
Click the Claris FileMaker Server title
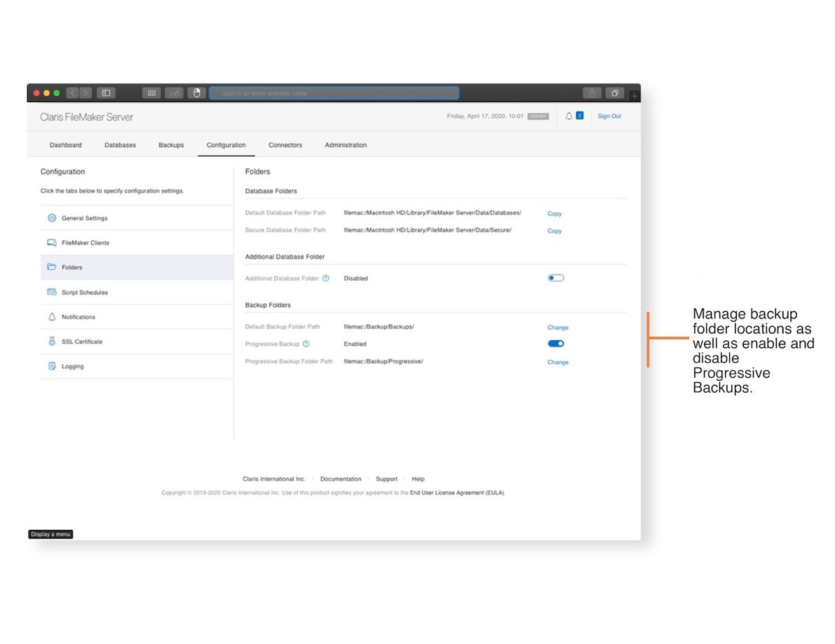tap(86, 117)
